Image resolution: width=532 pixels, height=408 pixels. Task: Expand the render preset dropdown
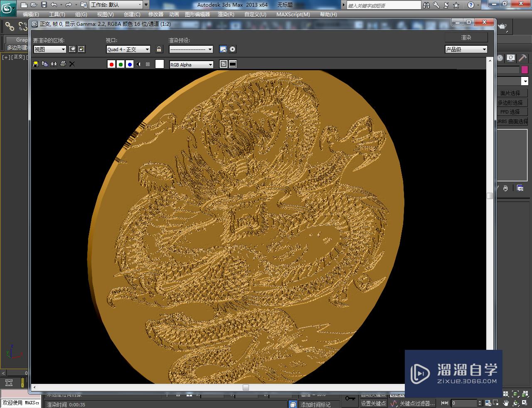tap(191, 49)
